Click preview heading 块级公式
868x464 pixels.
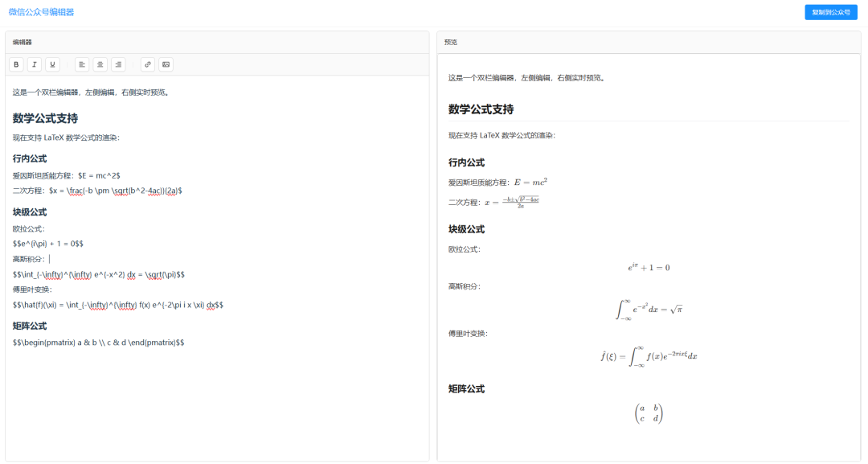(x=467, y=229)
